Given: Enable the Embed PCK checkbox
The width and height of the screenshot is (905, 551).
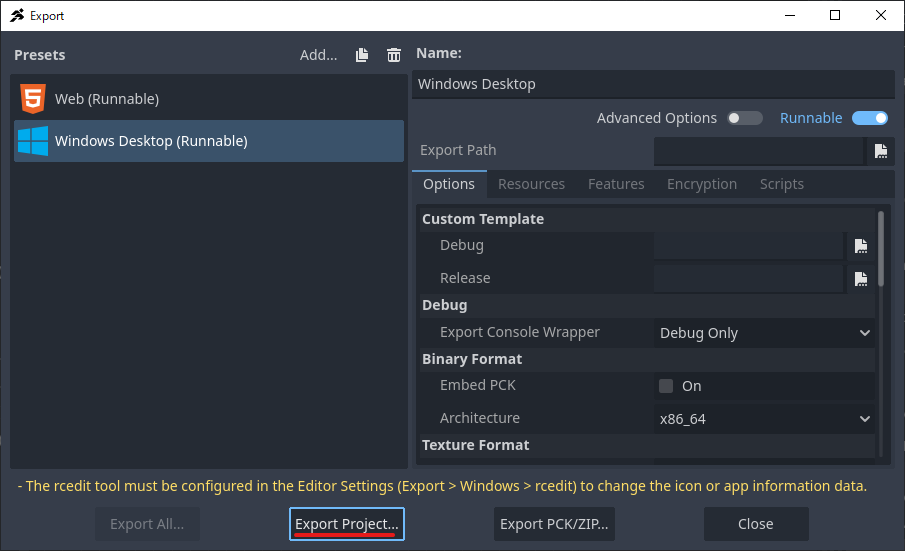Looking at the screenshot, I should 666,386.
